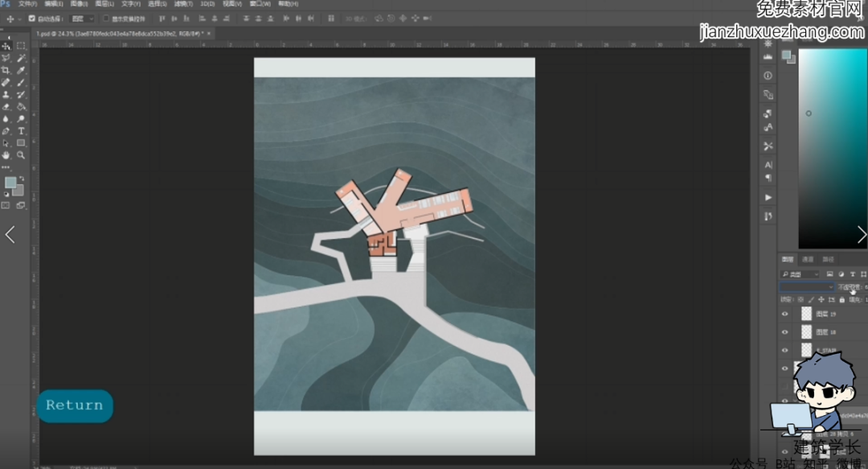Screen dimensions: 868x469
Task: Toggle Quick Mask mode
Action: [6, 206]
